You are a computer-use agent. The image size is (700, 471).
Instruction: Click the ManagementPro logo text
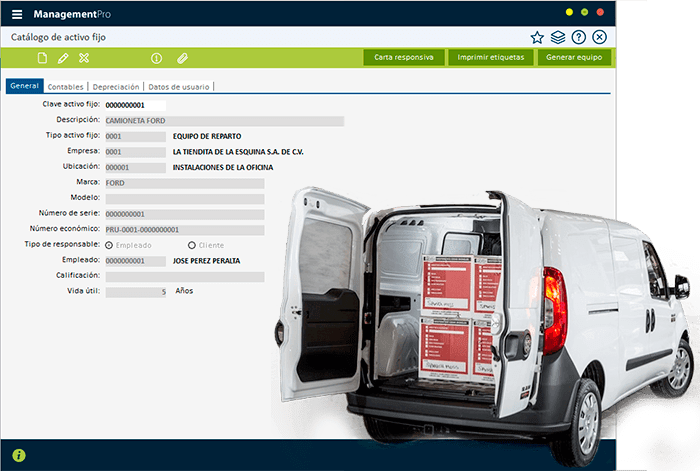click(72, 14)
